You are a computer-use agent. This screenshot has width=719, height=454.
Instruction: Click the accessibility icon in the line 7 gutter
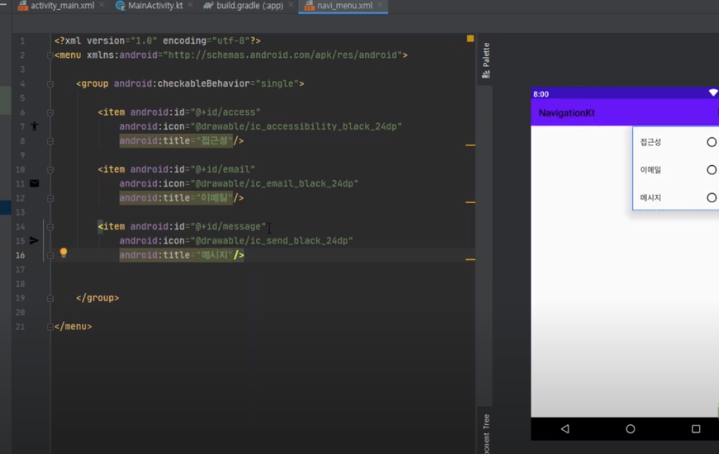pos(34,126)
